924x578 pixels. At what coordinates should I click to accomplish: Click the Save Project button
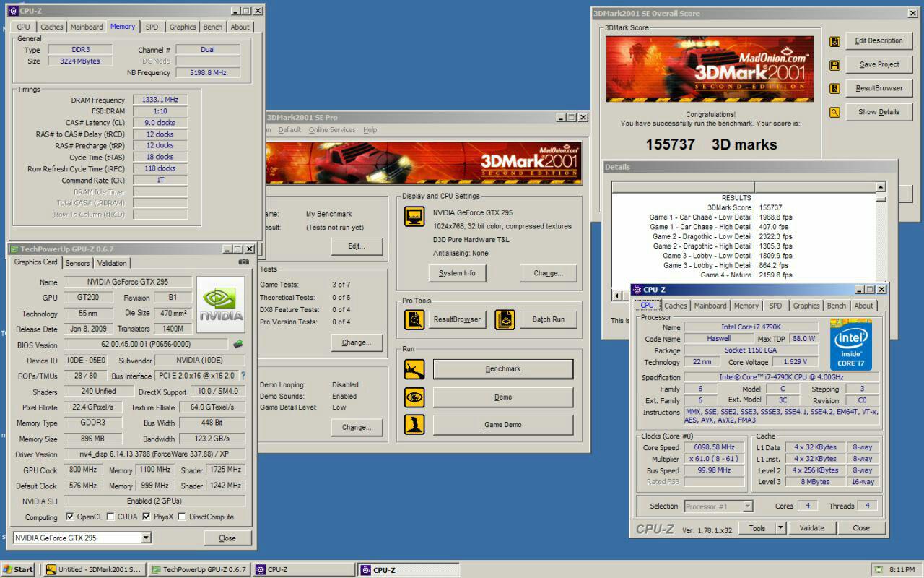point(879,64)
